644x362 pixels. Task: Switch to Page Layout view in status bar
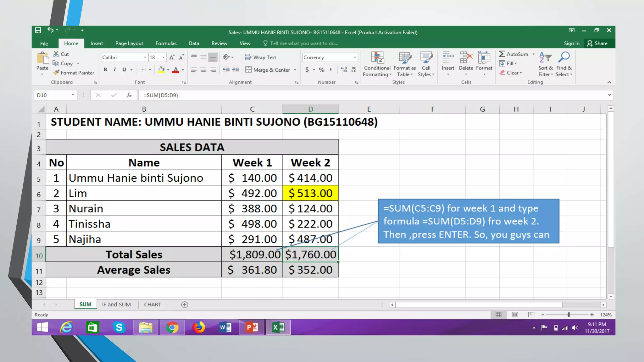pyautogui.click(x=515, y=315)
